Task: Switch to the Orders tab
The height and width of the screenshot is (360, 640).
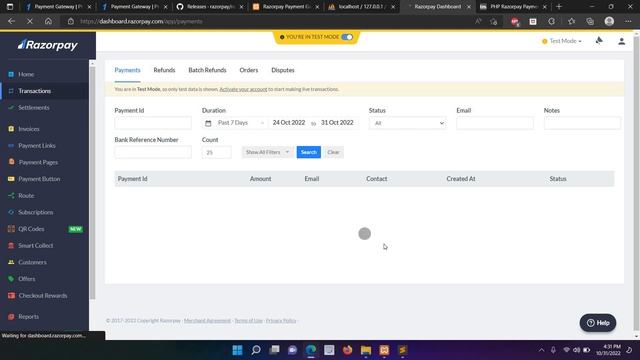Action: pyautogui.click(x=249, y=70)
